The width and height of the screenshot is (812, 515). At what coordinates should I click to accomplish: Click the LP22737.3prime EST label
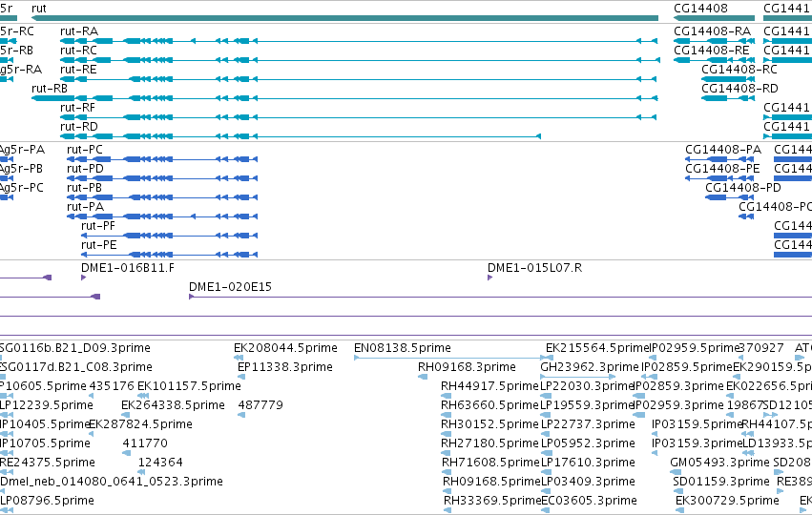[x=589, y=424]
